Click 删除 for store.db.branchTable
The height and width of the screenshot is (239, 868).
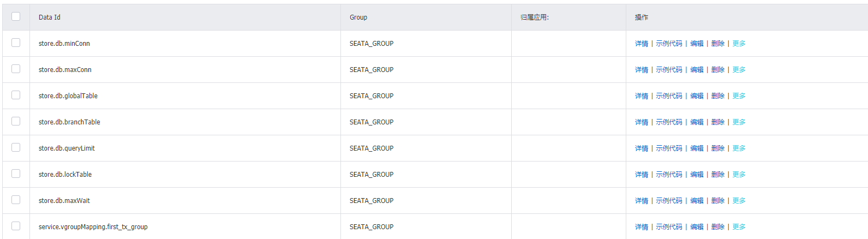tap(718, 122)
